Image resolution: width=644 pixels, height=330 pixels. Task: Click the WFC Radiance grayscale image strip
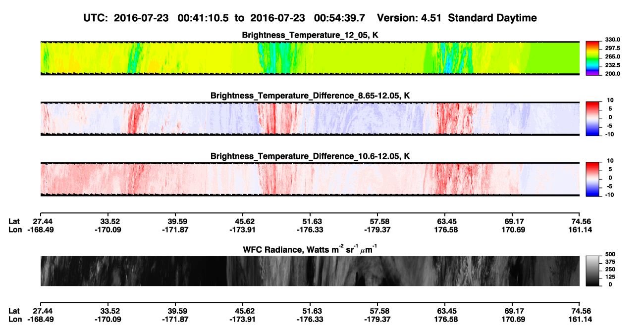coord(310,271)
